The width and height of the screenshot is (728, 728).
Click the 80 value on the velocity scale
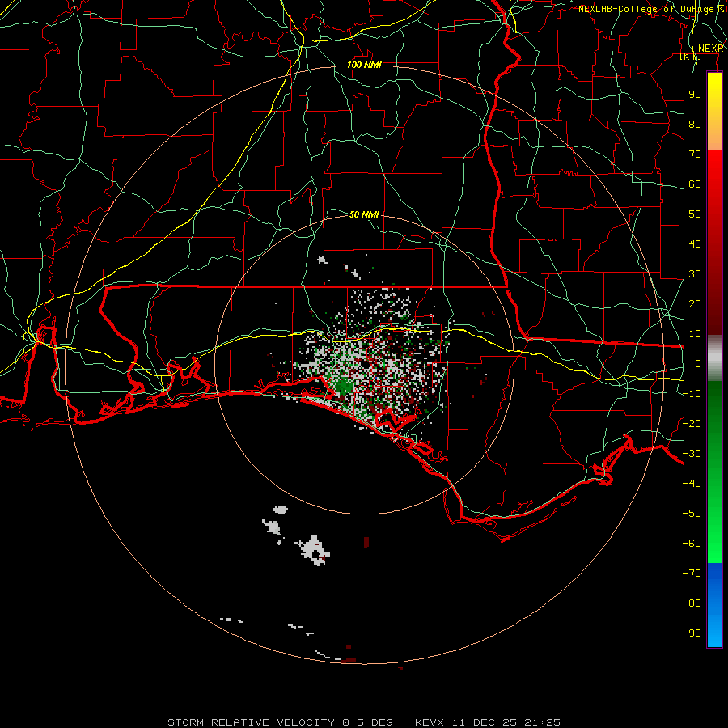695,125
